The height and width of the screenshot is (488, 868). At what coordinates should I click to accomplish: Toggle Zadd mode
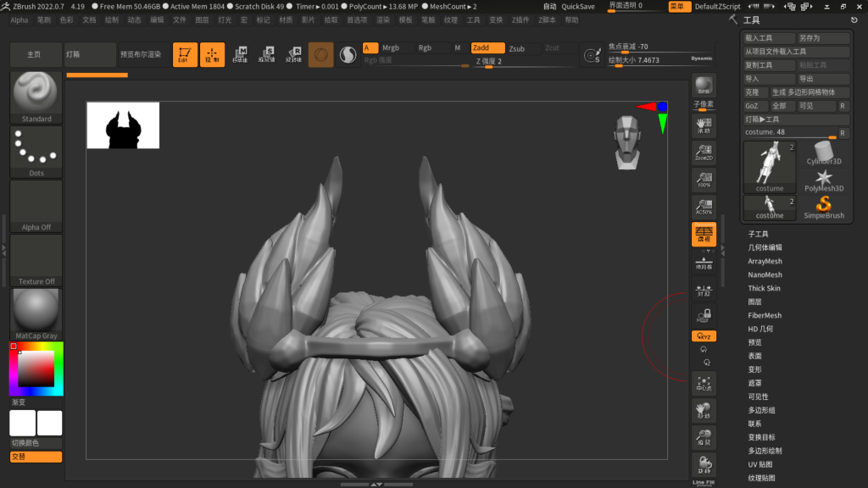tap(487, 47)
